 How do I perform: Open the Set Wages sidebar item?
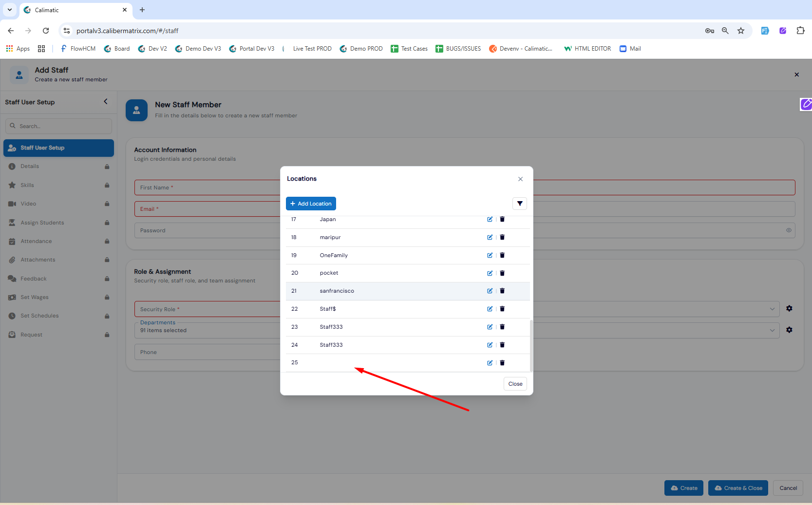point(58,297)
